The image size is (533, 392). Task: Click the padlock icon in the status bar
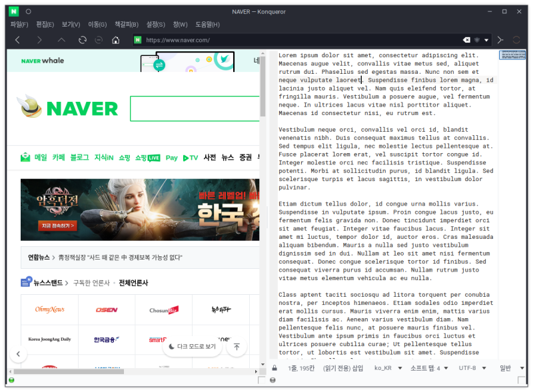click(274, 367)
